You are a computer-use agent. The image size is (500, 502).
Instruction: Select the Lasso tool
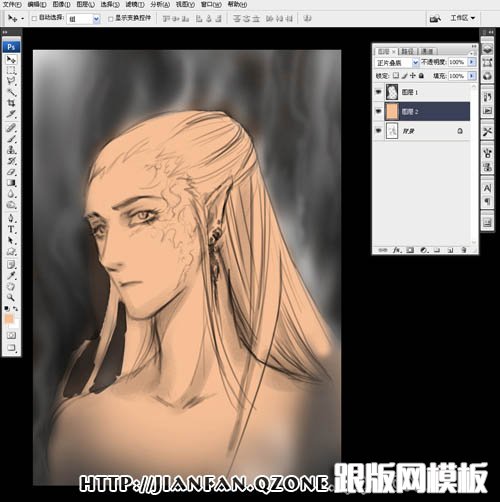coord(11,81)
